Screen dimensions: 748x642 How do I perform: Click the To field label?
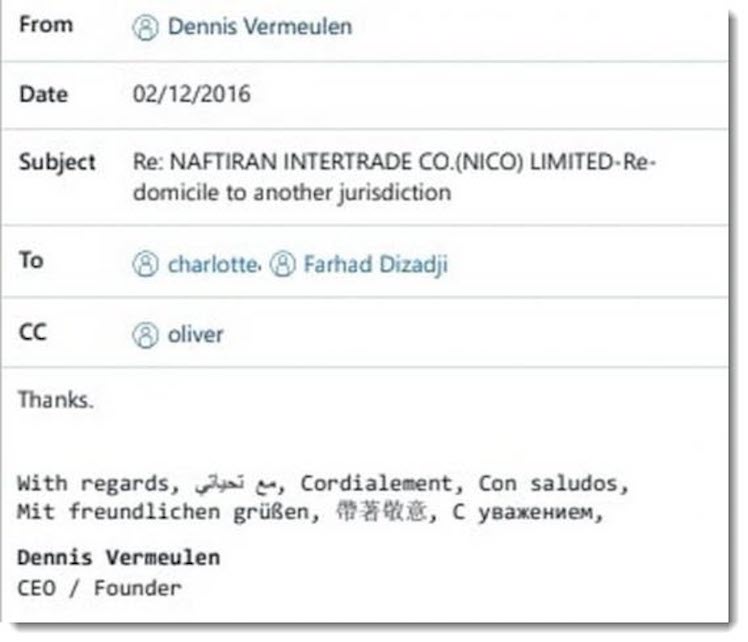31,260
